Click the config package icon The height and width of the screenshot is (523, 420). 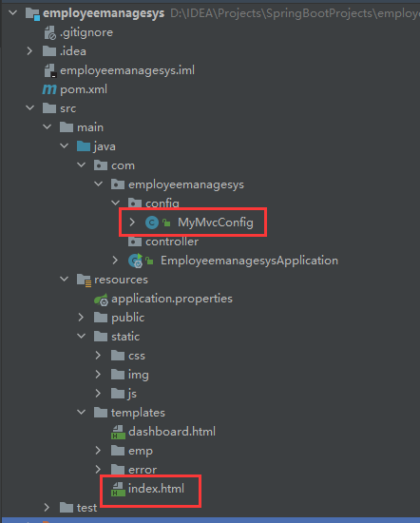point(134,203)
